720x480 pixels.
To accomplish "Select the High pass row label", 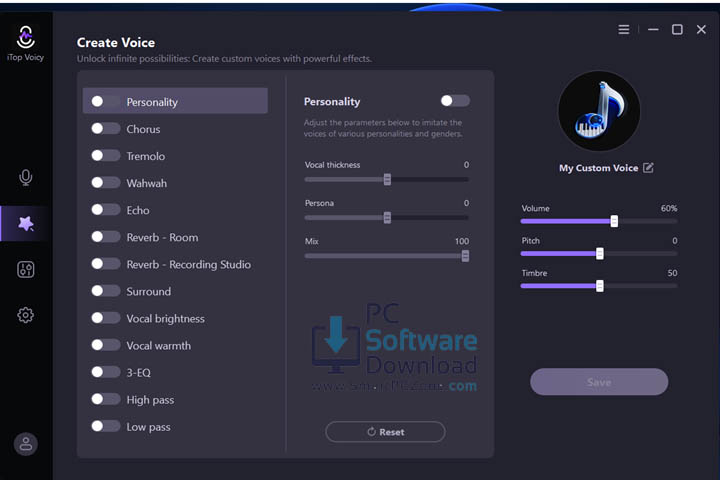I will (150, 400).
